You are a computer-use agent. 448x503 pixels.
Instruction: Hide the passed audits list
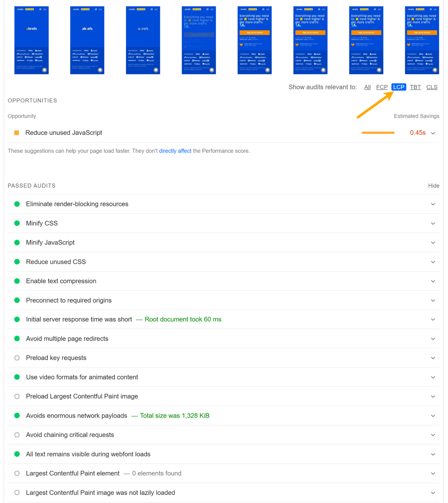[434, 186]
